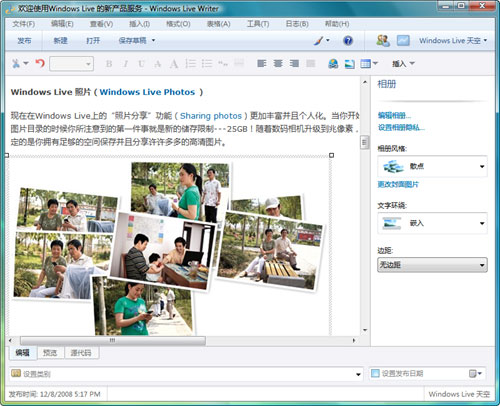Screen dimensions: 500x406
Task: Apply numbered list formatting
Action: click(190, 63)
